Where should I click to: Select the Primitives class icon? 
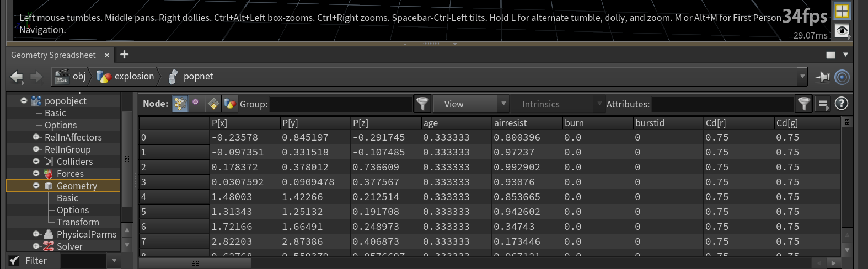pos(213,104)
